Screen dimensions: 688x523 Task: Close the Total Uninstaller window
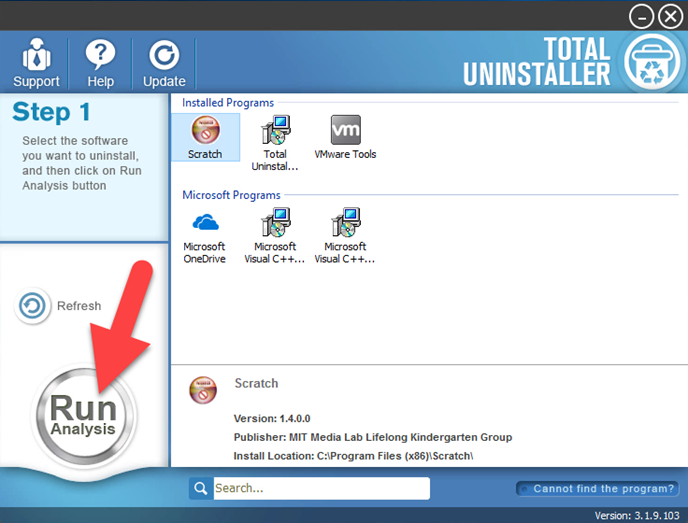(671, 17)
